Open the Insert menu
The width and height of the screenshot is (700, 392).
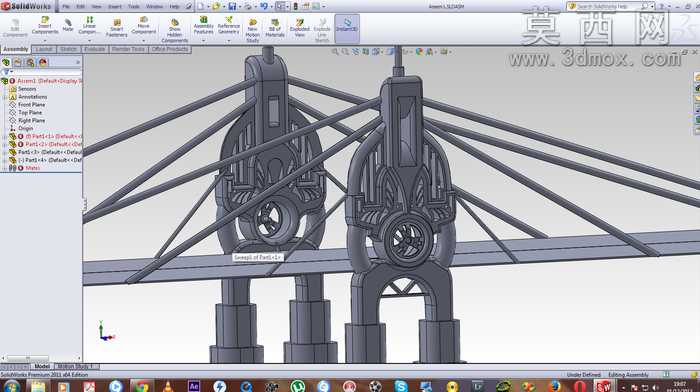point(114,6)
